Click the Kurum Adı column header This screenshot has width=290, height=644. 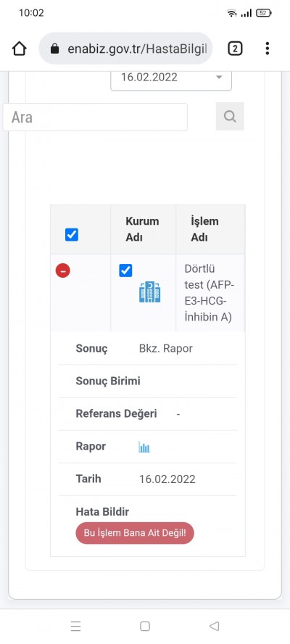(142, 229)
